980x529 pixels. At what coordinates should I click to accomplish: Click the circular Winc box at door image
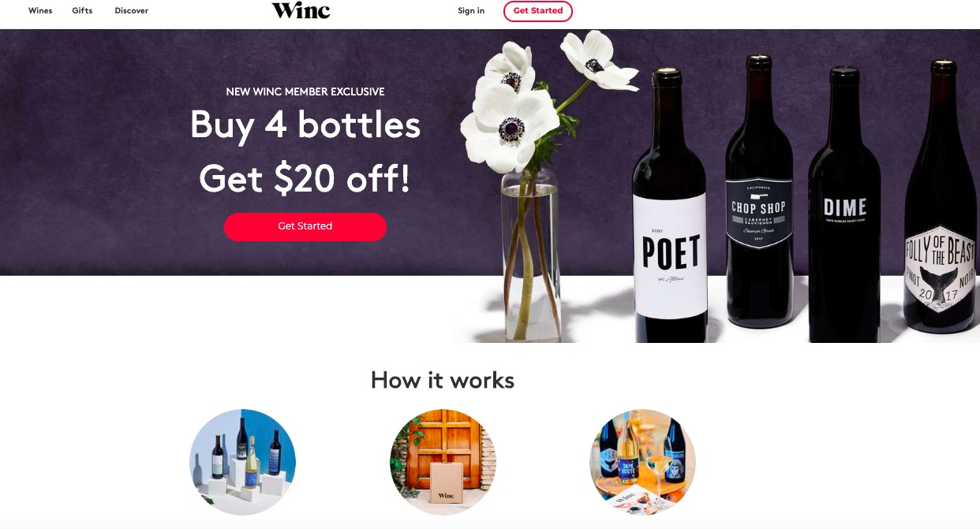point(443,462)
